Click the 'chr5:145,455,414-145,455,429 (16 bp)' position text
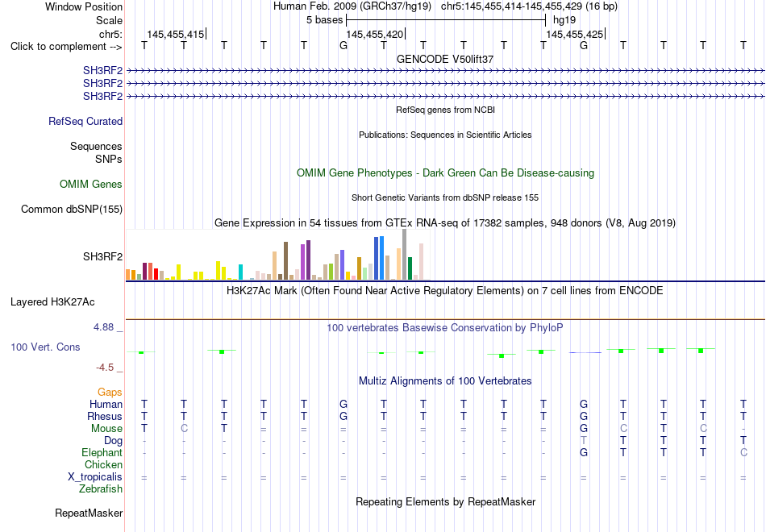 (x=529, y=6)
